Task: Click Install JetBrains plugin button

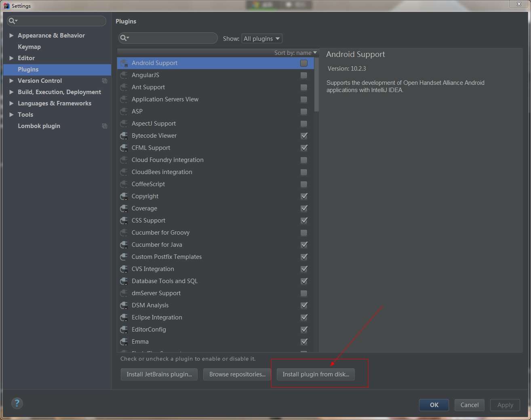Action: point(159,374)
